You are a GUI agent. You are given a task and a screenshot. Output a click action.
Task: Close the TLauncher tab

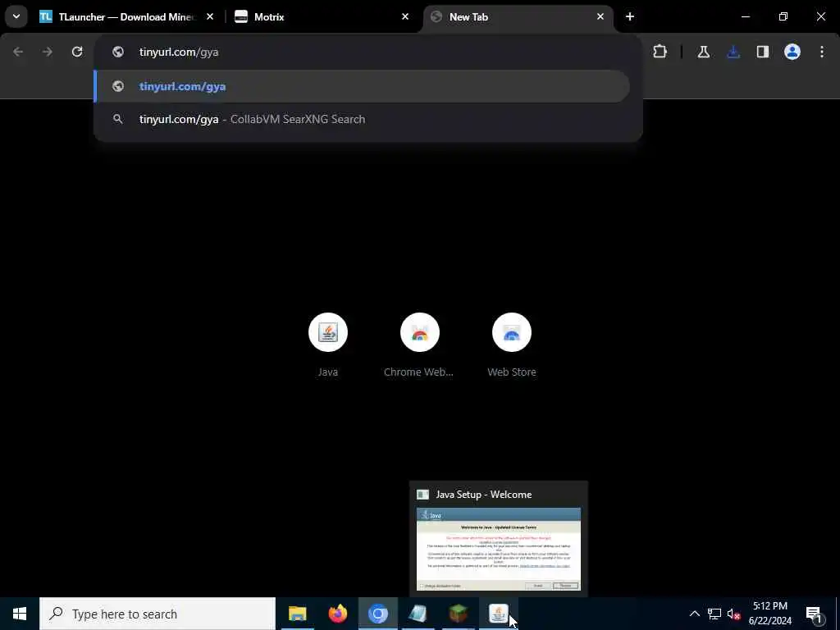[210, 16]
